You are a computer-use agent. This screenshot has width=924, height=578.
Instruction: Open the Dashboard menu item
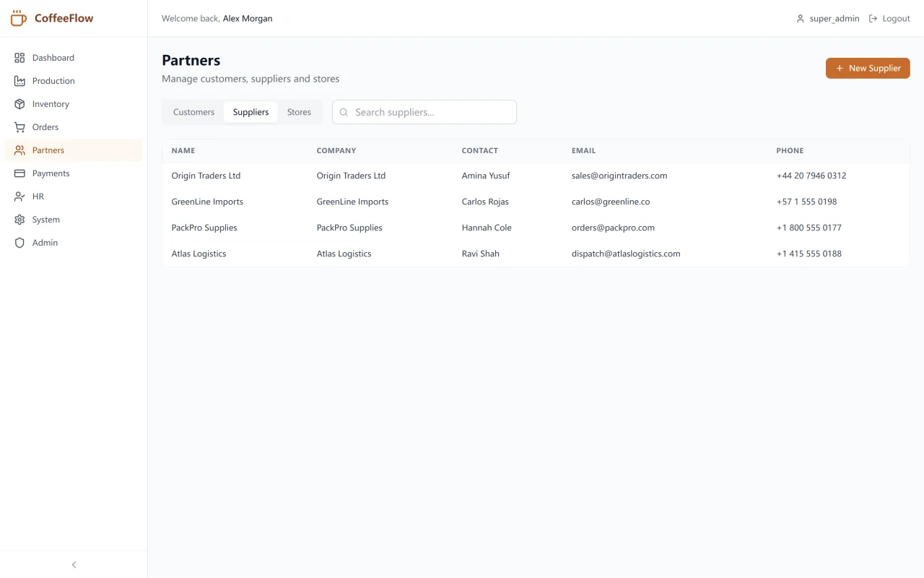coord(74,58)
